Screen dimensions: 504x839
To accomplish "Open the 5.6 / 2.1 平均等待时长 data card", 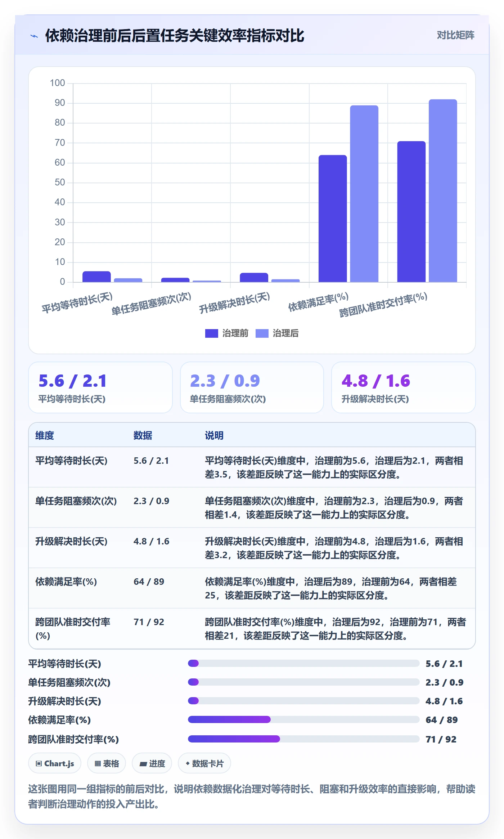I will (100, 387).
